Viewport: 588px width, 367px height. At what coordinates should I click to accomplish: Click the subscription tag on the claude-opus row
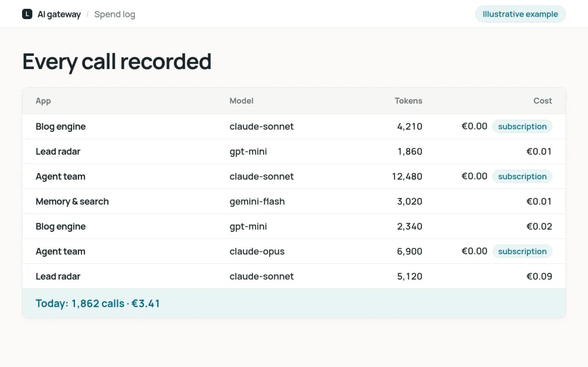pos(522,251)
